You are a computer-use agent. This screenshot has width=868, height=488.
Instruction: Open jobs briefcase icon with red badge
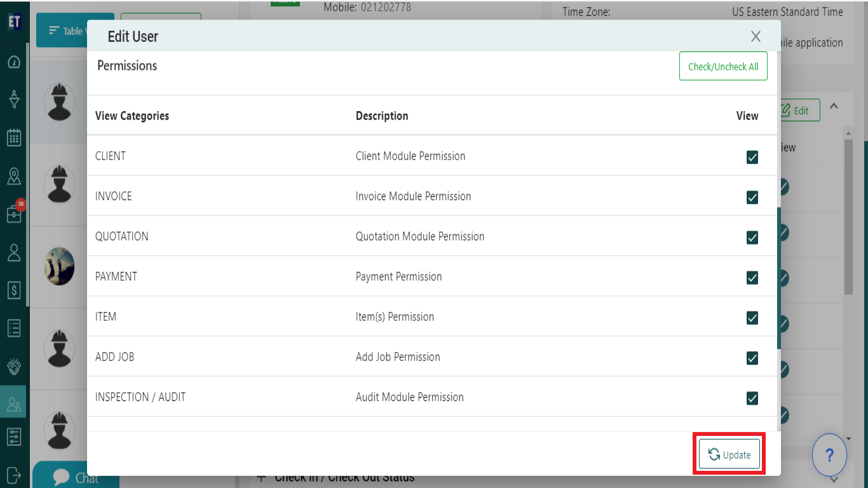[14, 214]
